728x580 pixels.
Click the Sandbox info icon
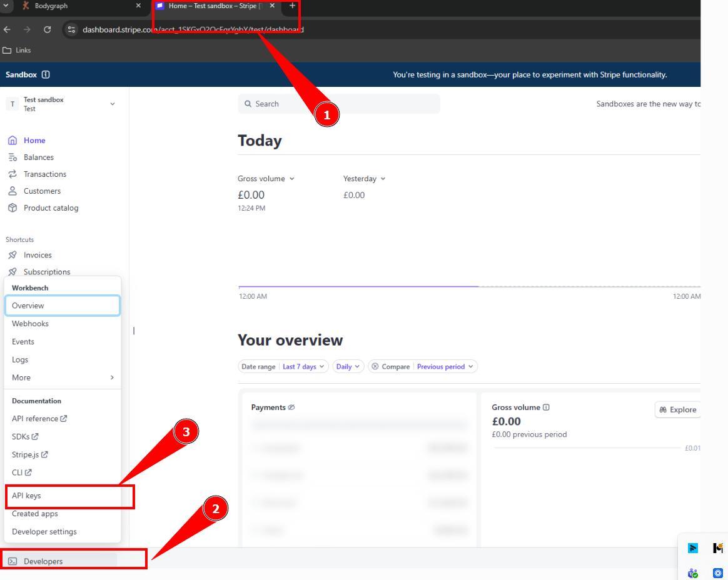pyautogui.click(x=46, y=74)
